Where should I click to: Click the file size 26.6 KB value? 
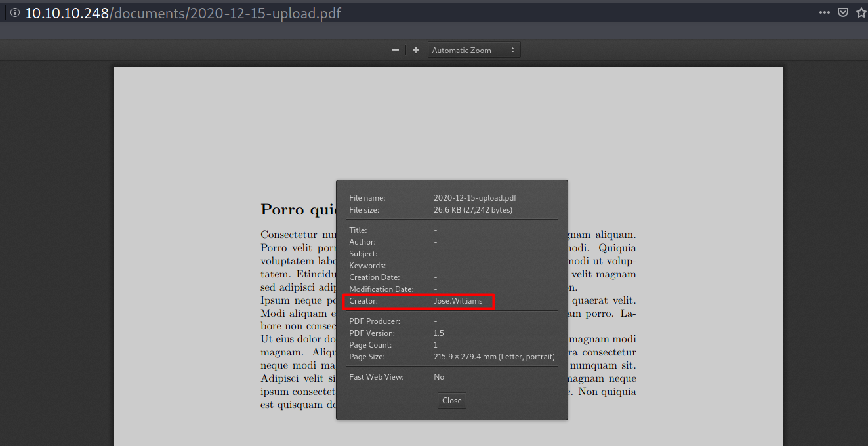click(472, 210)
